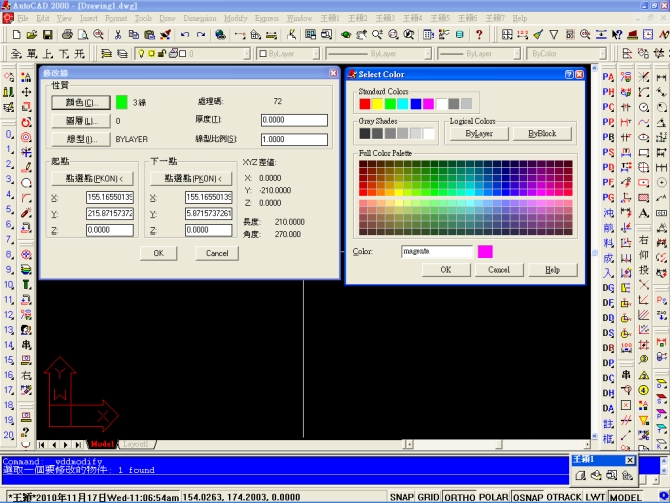Open the Layers manager icon
This screenshot has height=503, width=670.
click(x=106, y=53)
